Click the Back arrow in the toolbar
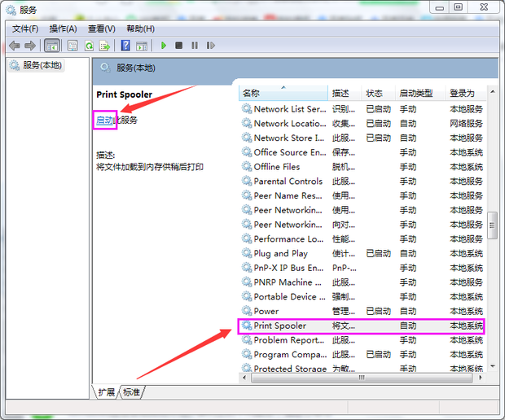This screenshot has height=420, width=505. [15, 46]
